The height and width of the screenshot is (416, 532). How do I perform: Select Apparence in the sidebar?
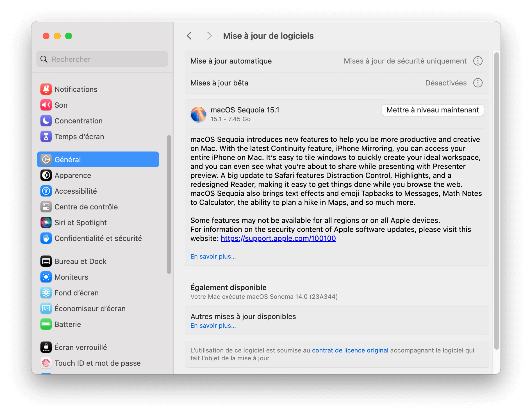click(x=98, y=175)
